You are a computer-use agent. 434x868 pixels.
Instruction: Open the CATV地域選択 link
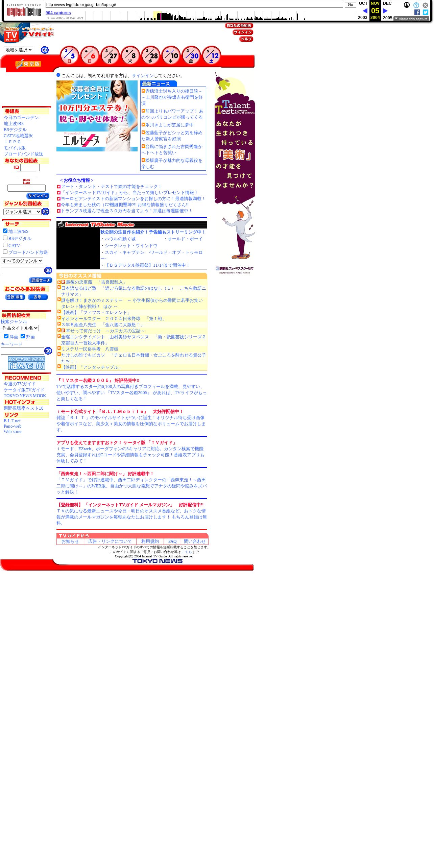(18, 136)
